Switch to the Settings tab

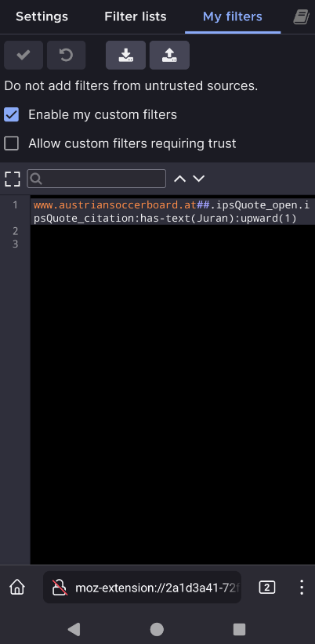(42, 16)
